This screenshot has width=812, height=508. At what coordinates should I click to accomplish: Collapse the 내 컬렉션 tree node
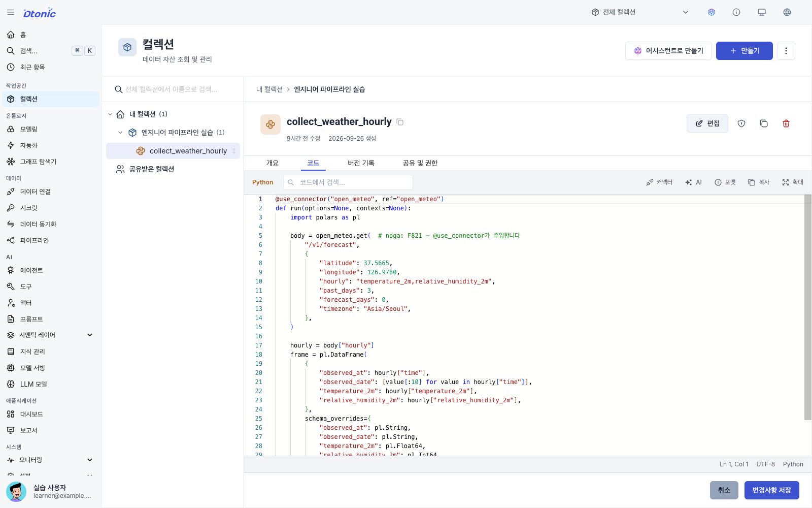coord(110,114)
